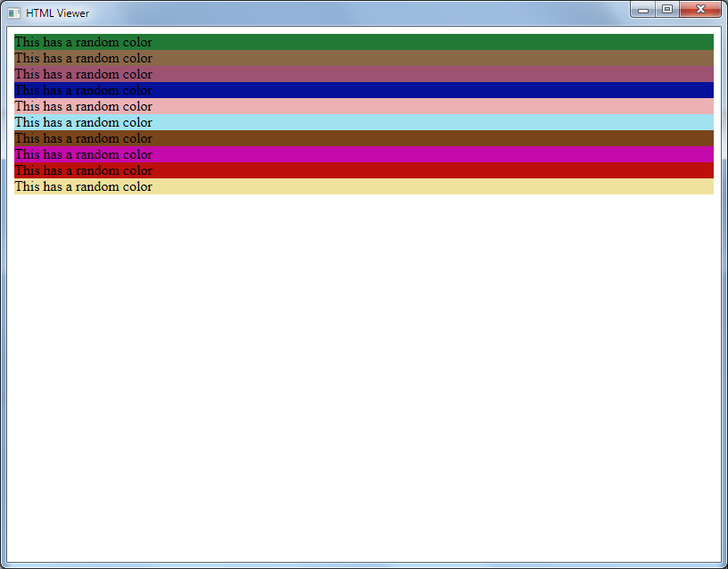Image resolution: width=728 pixels, height=569 pixels.
Task: Click the word 'color' in the yellow row
Action: (136, 186)
